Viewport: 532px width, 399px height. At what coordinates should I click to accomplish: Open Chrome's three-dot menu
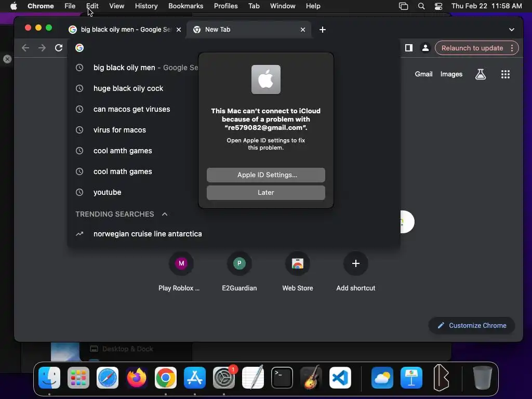512,48
